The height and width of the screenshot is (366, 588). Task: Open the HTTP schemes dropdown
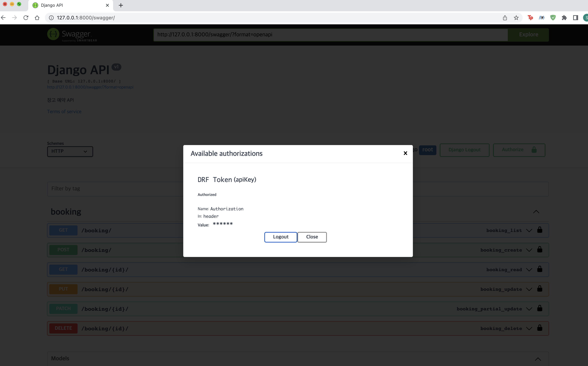click(x=70, y=151)
